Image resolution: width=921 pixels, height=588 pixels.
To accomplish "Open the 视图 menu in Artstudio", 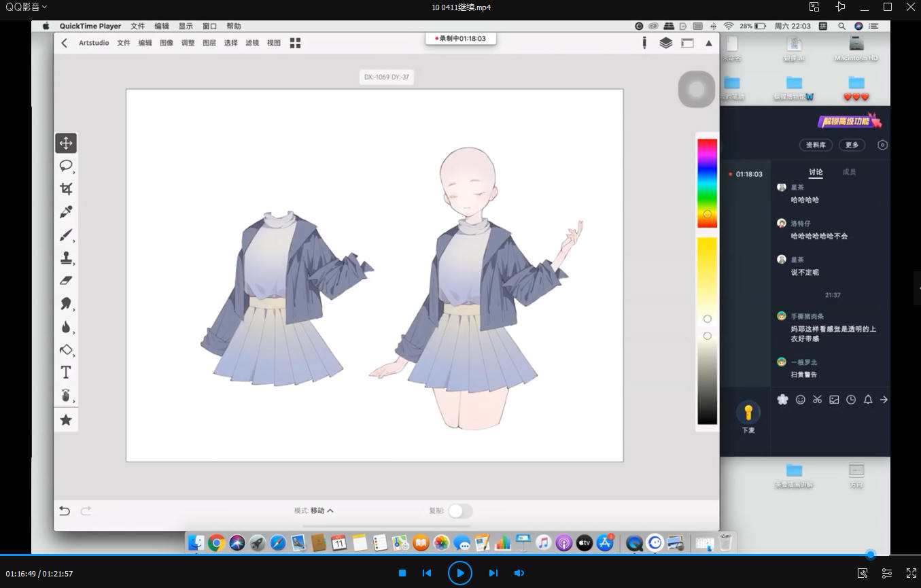I will tap(274, 43).
